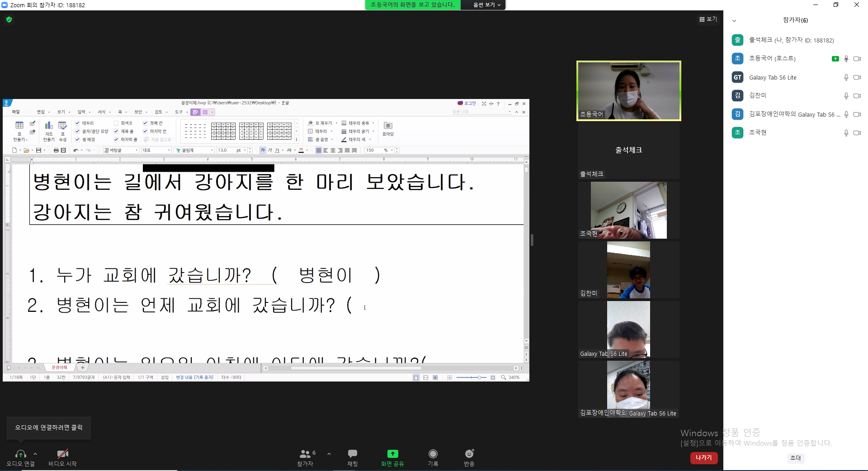Click the bold 가 formatting button
The height and width of the screenshot is (471, 868).
(263, 150)
